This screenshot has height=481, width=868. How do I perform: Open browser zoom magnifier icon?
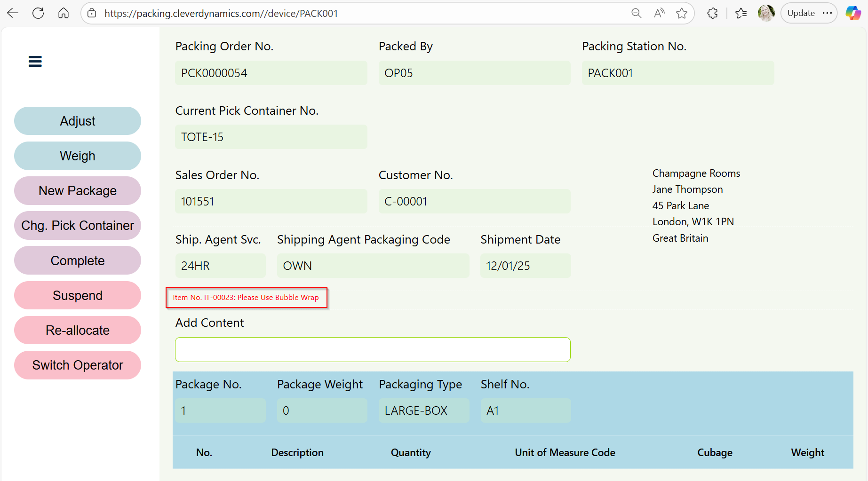[636, 13]
